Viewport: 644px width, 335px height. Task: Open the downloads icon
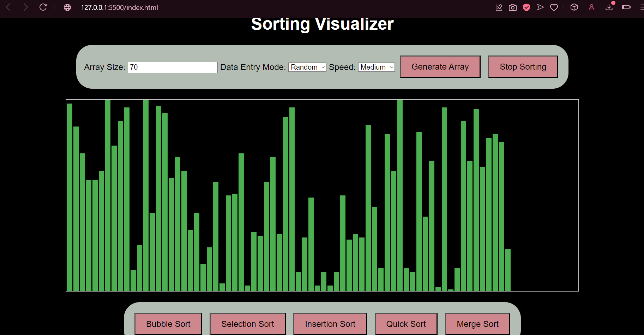click(609, 7)
